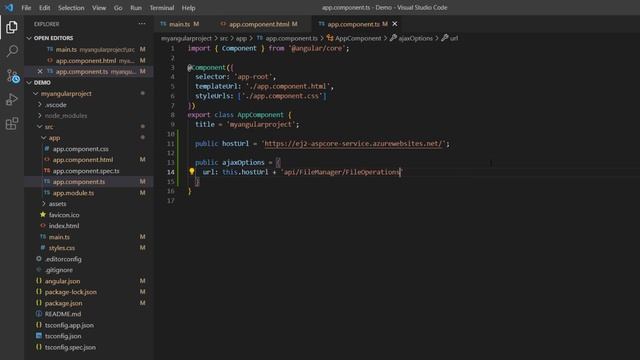Viewport: 640px width, 360px height.
Task: Open the Selection menu
Action: 71,7
